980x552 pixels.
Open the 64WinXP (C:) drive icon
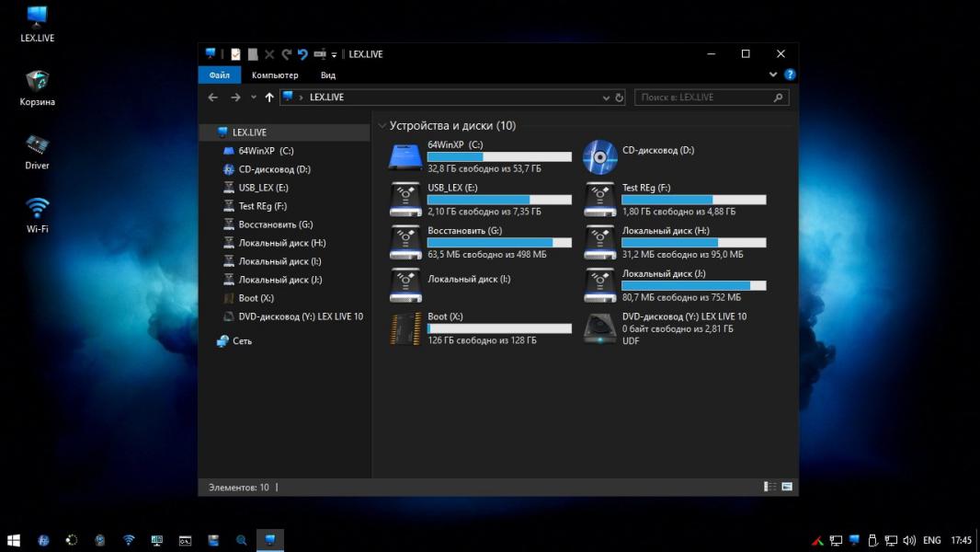(405, 156)
